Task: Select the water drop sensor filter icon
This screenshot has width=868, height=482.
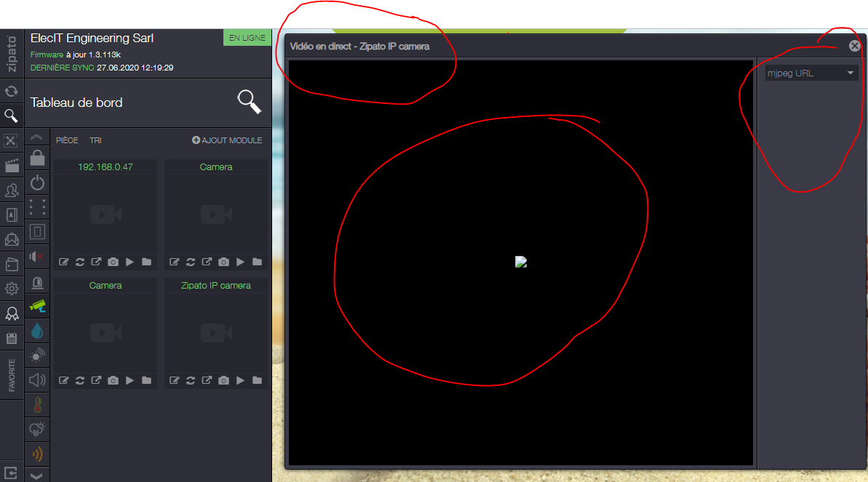Action: (x=37, y=331)
